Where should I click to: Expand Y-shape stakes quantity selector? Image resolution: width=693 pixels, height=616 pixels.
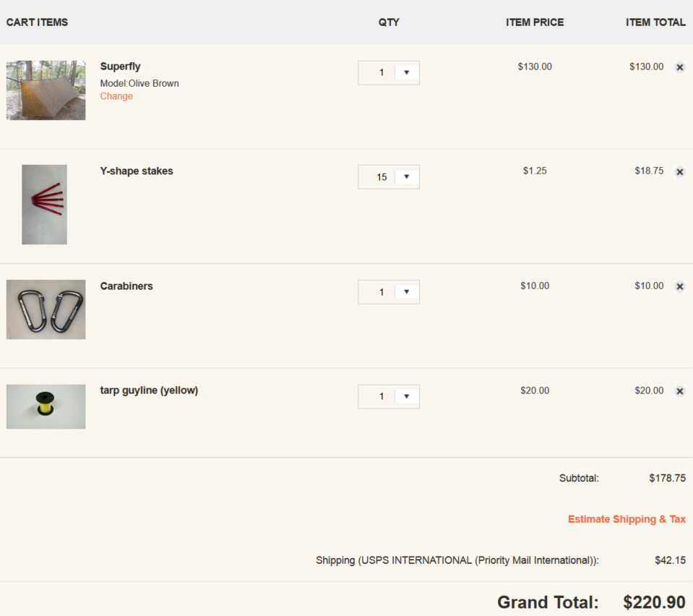pyautogui.click(x=389, y=177)
